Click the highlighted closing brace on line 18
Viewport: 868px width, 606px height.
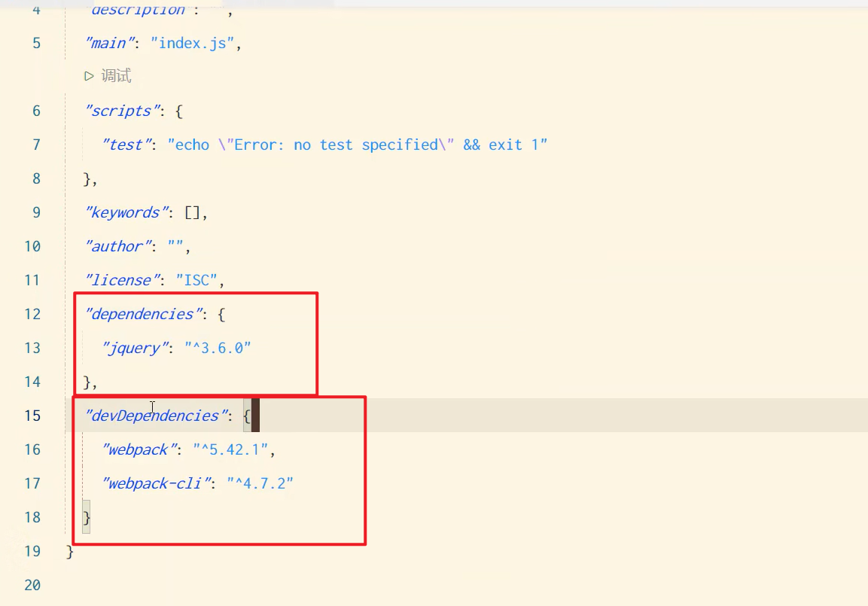point(87,517)
